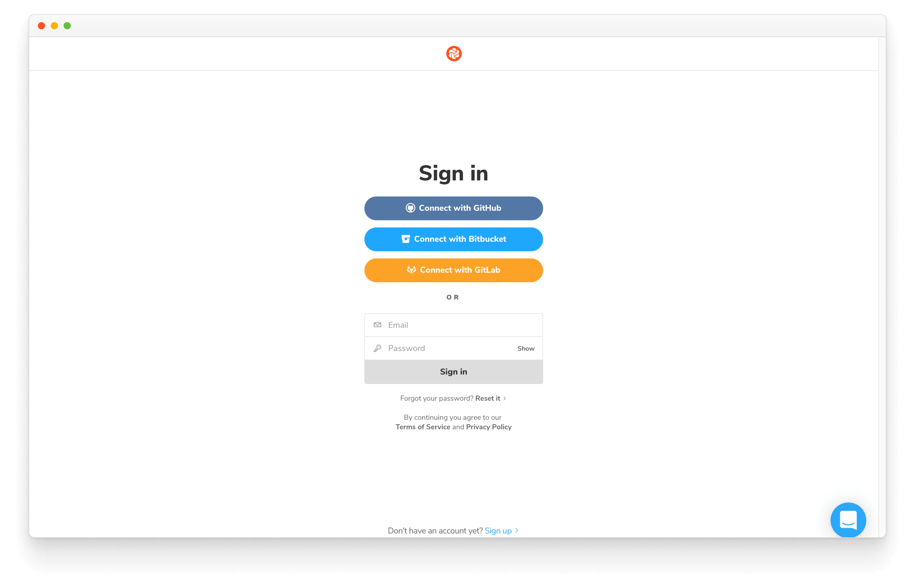915x588 pixels.
Task: Click the Sign in submit button
Action: [454, 371]
